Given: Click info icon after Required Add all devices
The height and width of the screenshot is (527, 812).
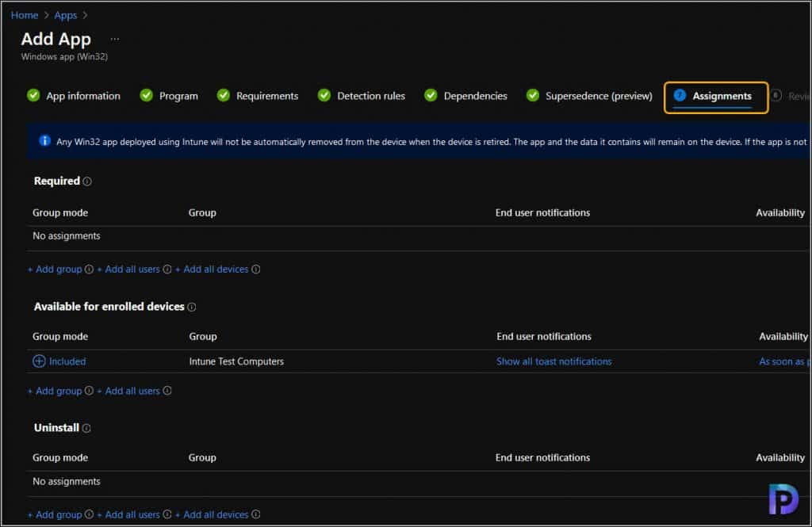Looking at the screenshot, I should point(256,269).
